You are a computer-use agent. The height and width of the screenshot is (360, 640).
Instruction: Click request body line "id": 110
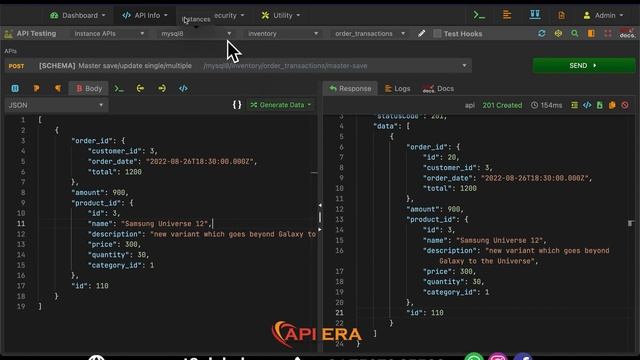[x=90, y=286]
